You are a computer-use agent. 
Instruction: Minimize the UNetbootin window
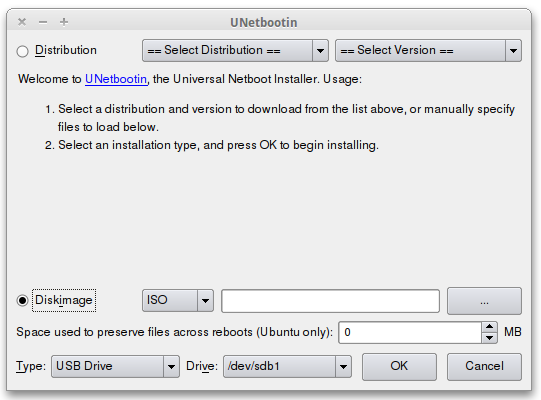coord(43,22)
